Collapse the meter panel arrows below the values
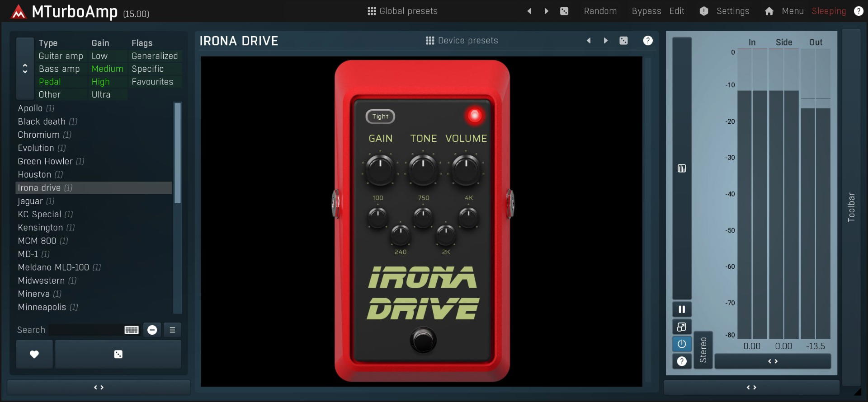 (773, 361)
